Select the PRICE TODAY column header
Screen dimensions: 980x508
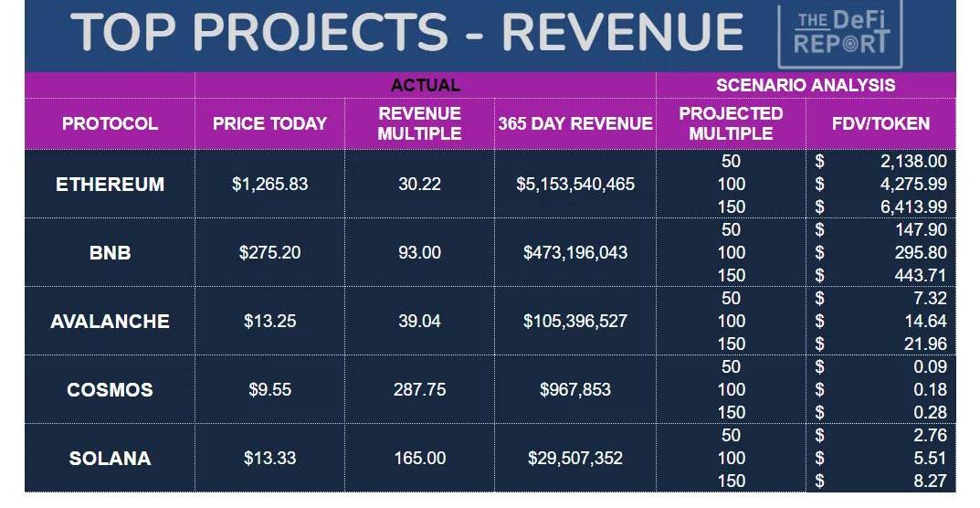point(269,123)
